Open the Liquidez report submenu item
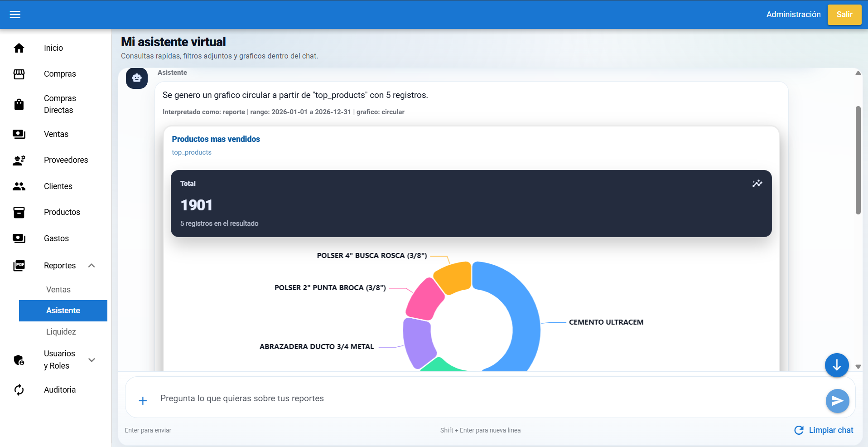 (61, 332)
